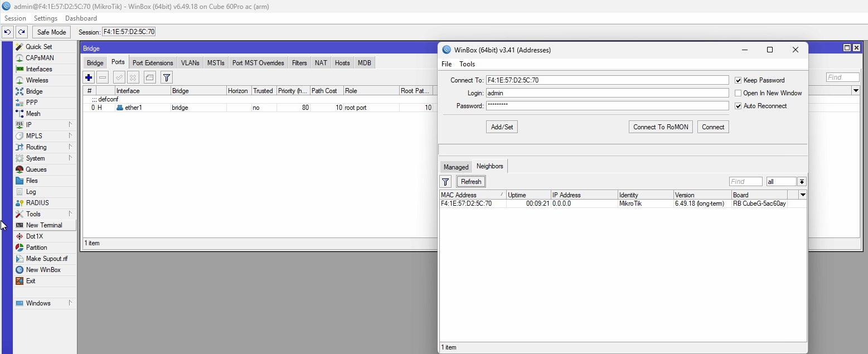The width and height of the screenshot is (868, 354).
Task: Click the filter funnel in Bridge toolbar
Action: click(166, 77)
